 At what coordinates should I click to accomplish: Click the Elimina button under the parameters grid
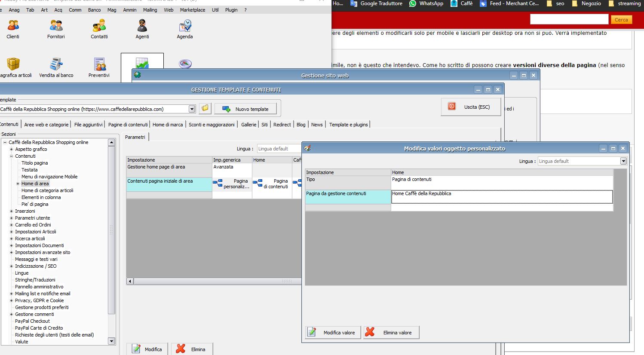coord(192,349)
